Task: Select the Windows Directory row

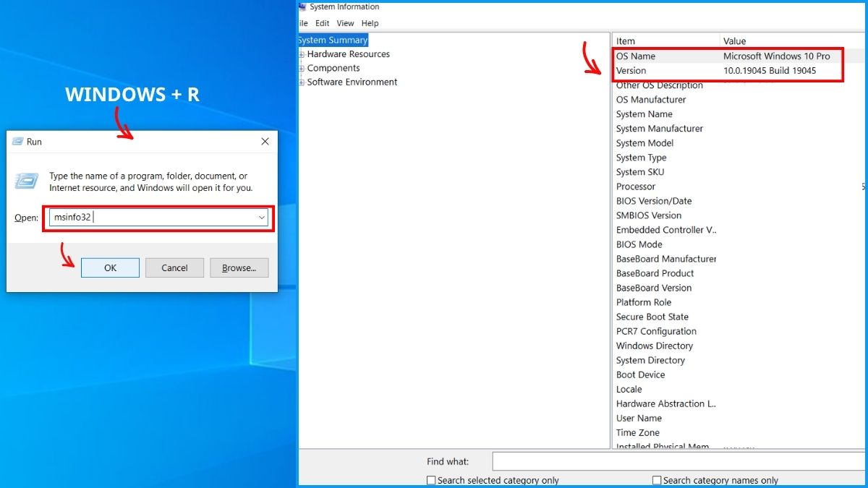Action: [x=739, y=346]
